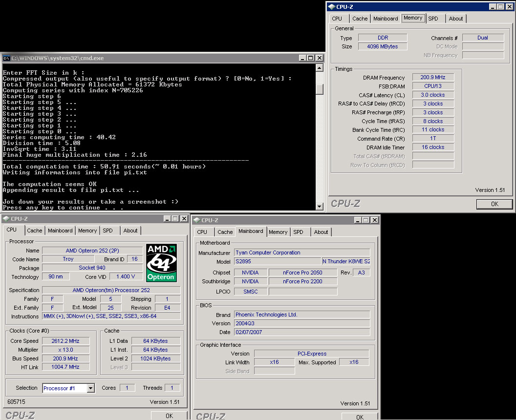The width and height of the screenshot is (516, 420).
Task: Click the cmd.exe title bar icon
Action: coord(6,58)
